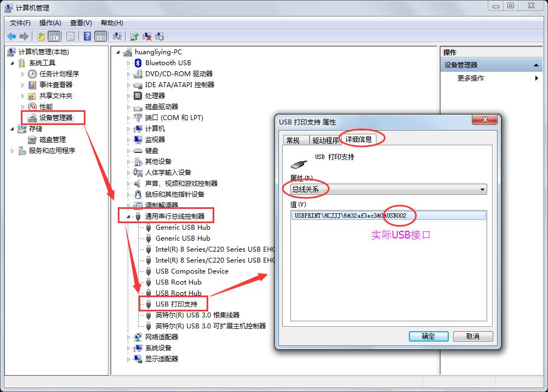Expand the 任务计划程序 node in left pane
This screenshot has width=548, height=392.
click(x=22, y=74)
